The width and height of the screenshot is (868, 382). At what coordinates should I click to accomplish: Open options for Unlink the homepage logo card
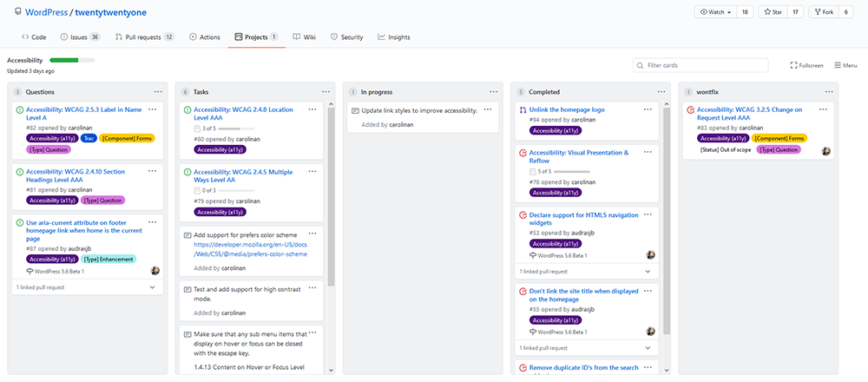(x=648, y=109)
